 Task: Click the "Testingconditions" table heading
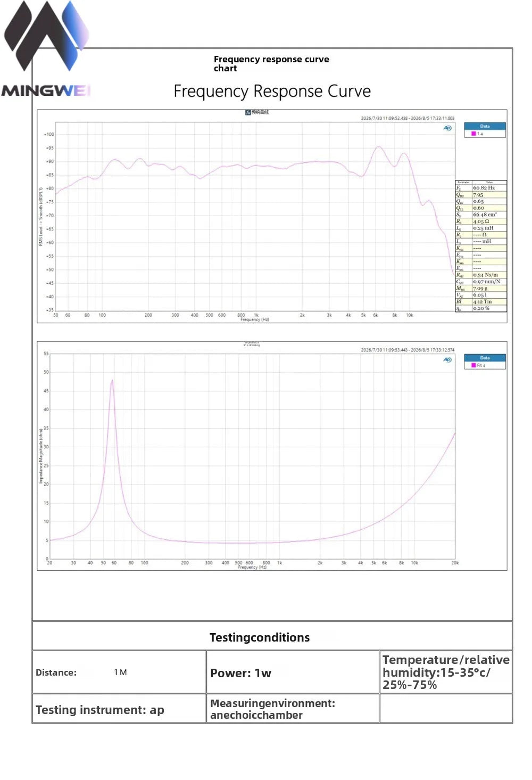tap(260, 637)
